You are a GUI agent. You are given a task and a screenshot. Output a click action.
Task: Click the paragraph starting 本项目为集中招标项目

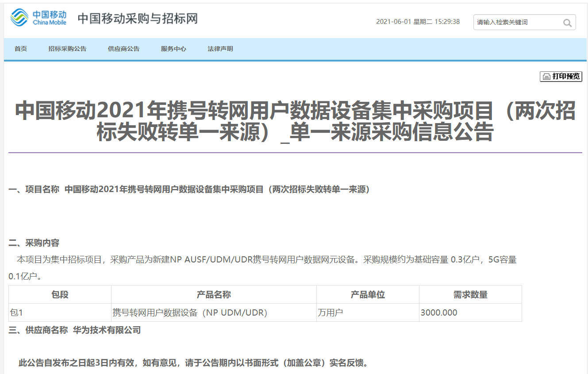point(263,268)
